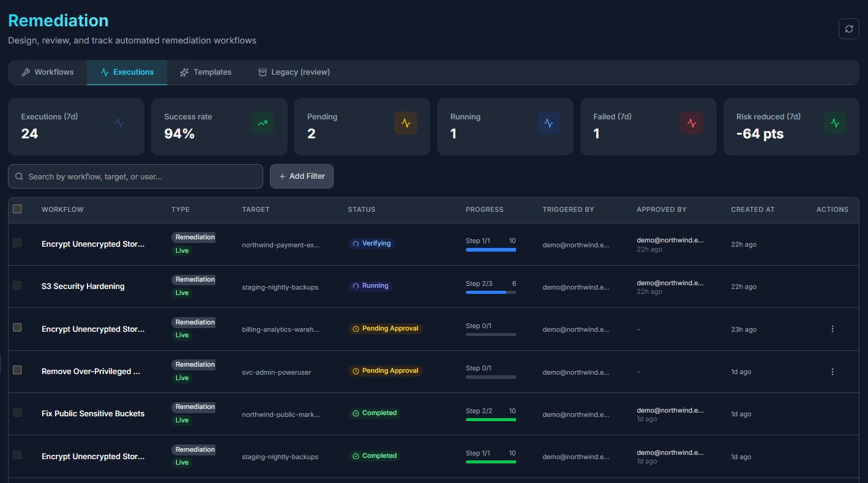Image resolution: width=868 pixels, height=483 pixels.
Task: Click the red pulse icon in Failed card
Action: [692, 123]
